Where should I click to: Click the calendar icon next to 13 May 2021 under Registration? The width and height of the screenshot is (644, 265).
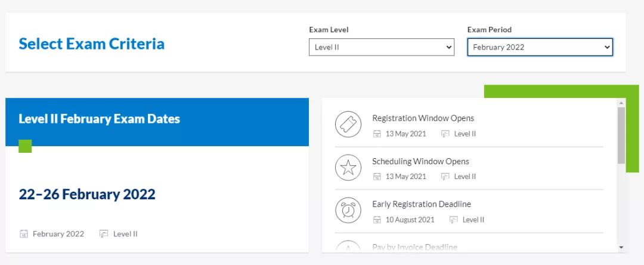(x=377, y=134)
